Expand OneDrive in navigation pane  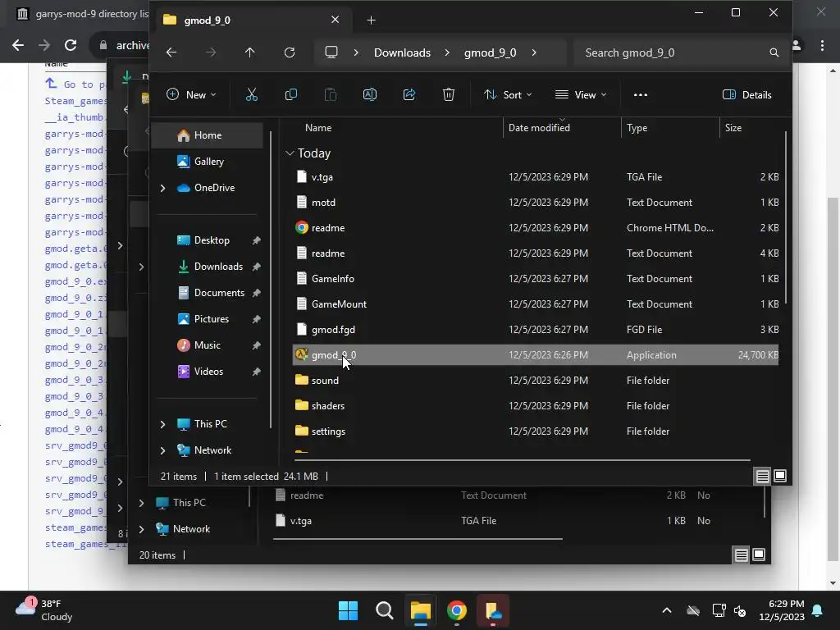[x=163, y=188]
